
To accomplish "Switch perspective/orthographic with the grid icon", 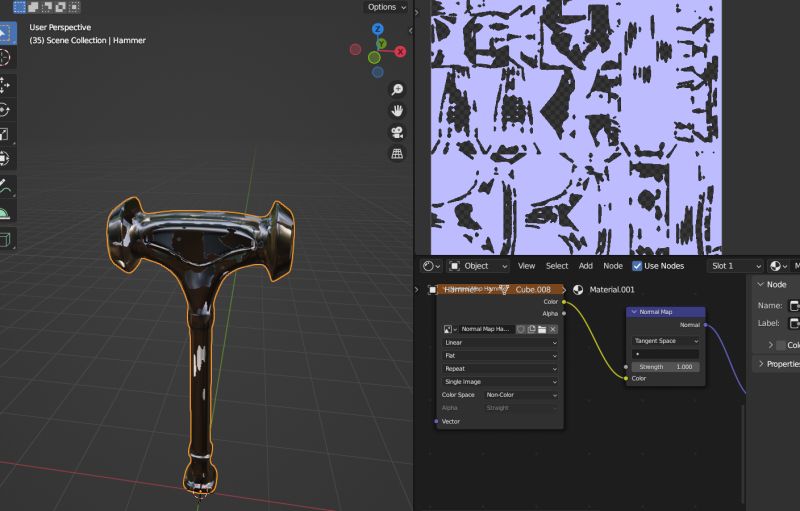I will point(397,154).
